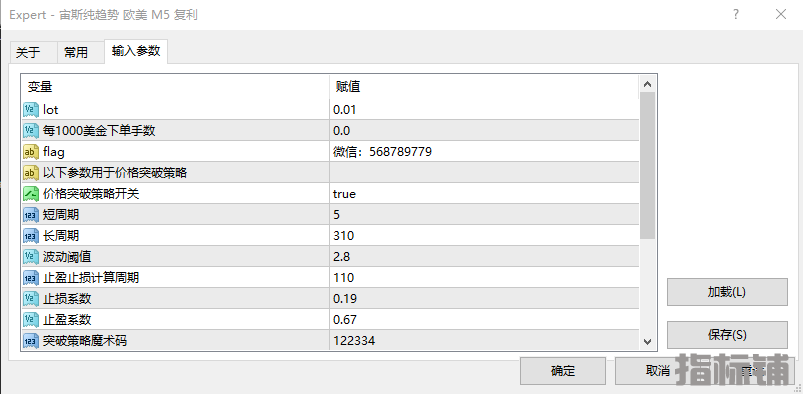Click the 保存(S) button
This screenshot has width=803, height=394.
tap(727, 335)
